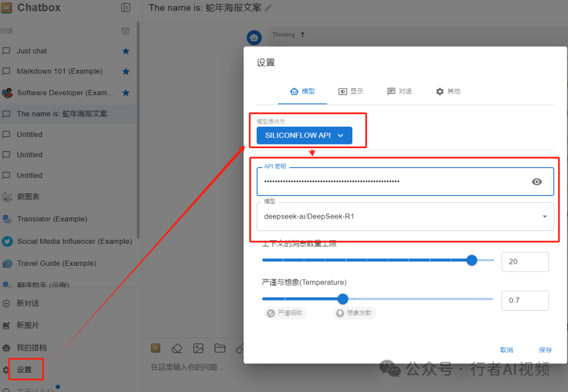Image resolution: width=568 pixels, height=392 pixels.
Task: Select the 蛇年海报文案 conversation in sidebar
Action: [68, 114]
